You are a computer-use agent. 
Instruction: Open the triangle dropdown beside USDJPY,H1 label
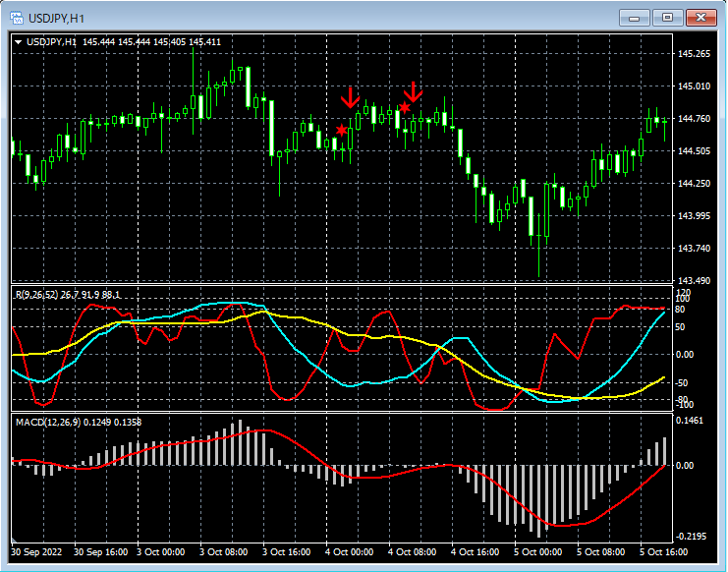click(18, 41)
